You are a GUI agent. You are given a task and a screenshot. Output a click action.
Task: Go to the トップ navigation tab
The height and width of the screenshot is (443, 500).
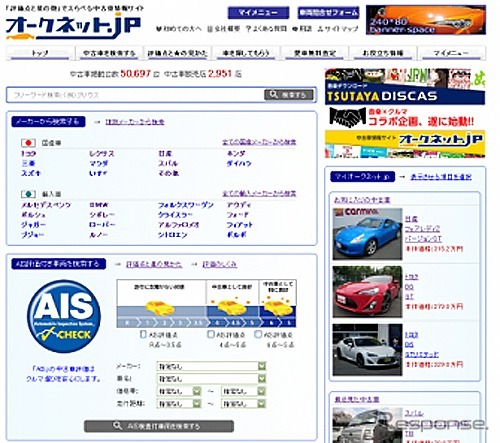coord(40,53)
